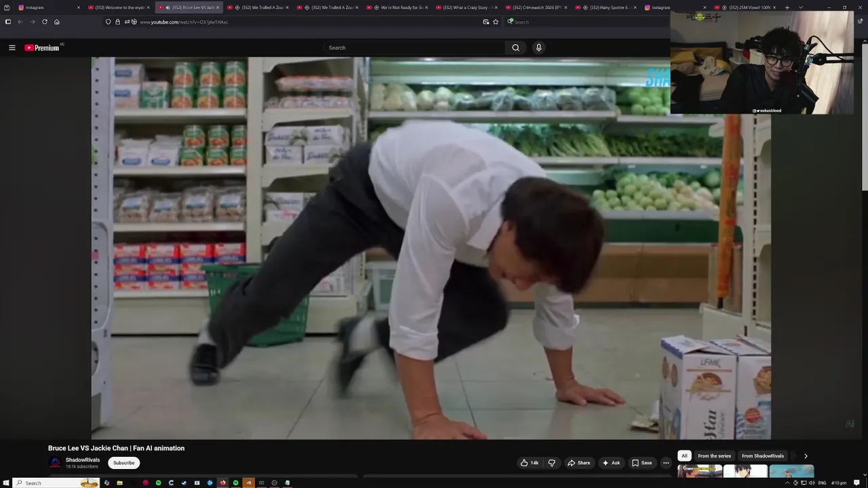Expand more filter chips with right chevron
This screenshot has height=488, width=868.
[806, 456]
